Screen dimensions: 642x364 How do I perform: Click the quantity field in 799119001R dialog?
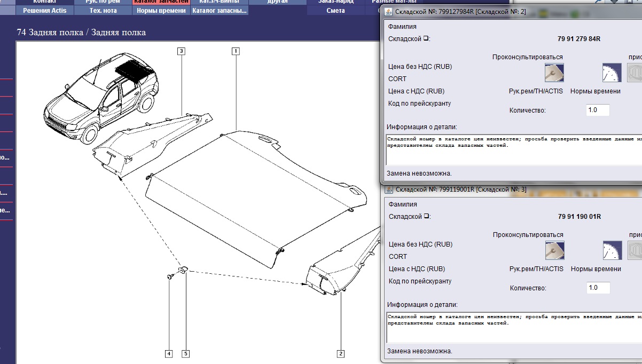pyautogui.click(x=597, y=288)
